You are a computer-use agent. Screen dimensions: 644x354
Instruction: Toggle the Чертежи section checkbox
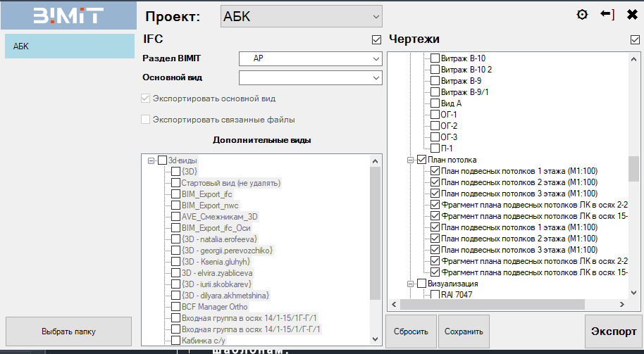(x=636, y=39)
